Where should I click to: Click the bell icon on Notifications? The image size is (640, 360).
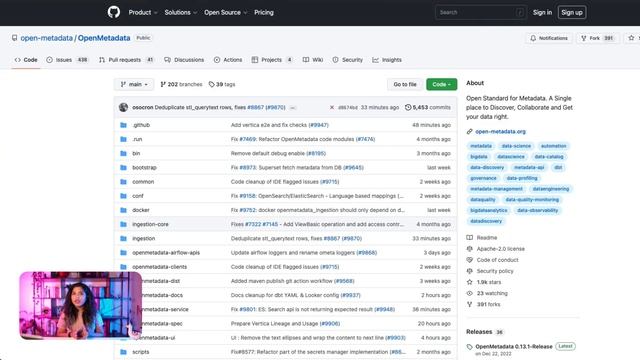click(533, 38)
